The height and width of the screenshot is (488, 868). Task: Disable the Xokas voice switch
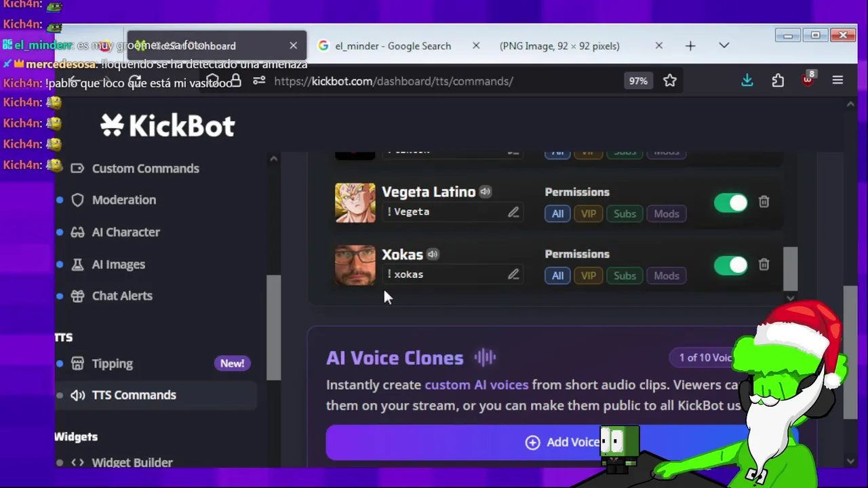click(x=730, y=265)
